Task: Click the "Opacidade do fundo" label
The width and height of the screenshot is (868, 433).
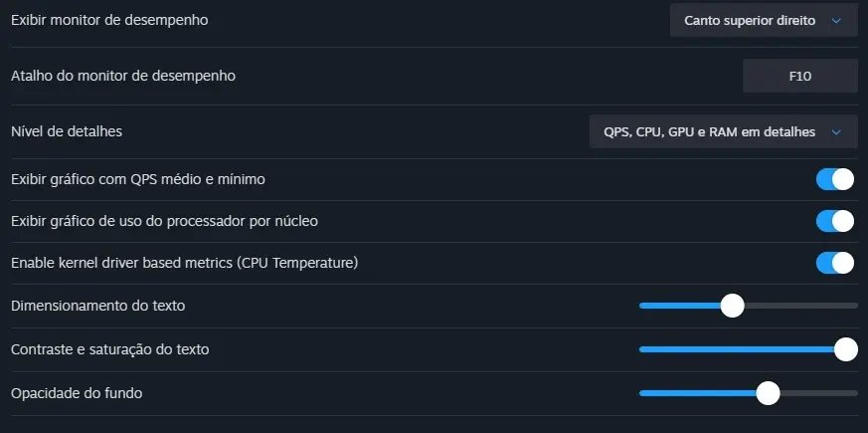Action: 77,393
